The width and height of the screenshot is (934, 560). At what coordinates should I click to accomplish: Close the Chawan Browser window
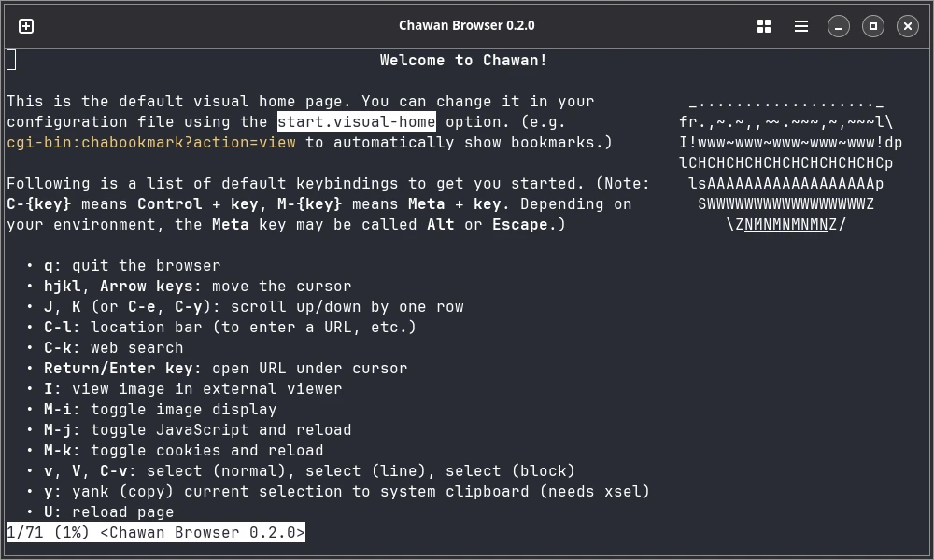(x=907, y=26)
